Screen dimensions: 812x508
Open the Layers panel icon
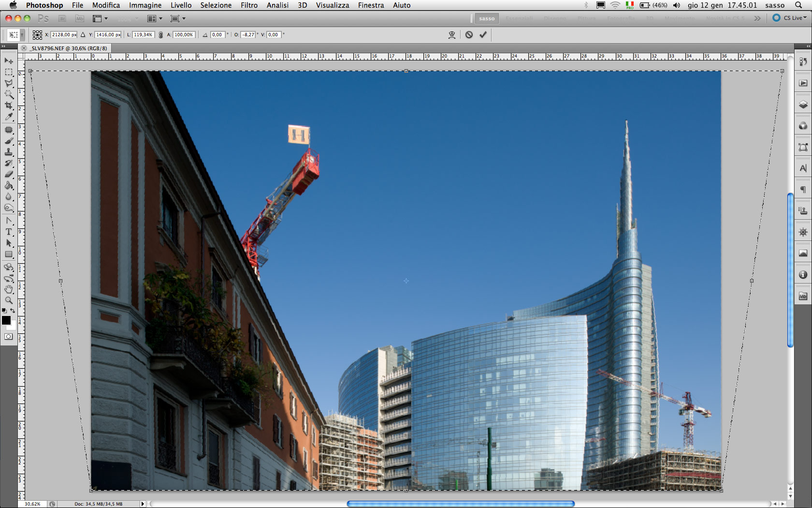803,105
